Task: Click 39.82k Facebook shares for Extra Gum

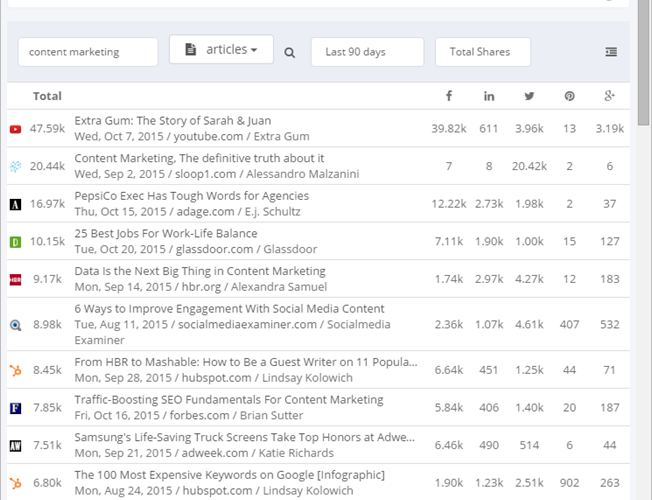Action: point(449,129)
